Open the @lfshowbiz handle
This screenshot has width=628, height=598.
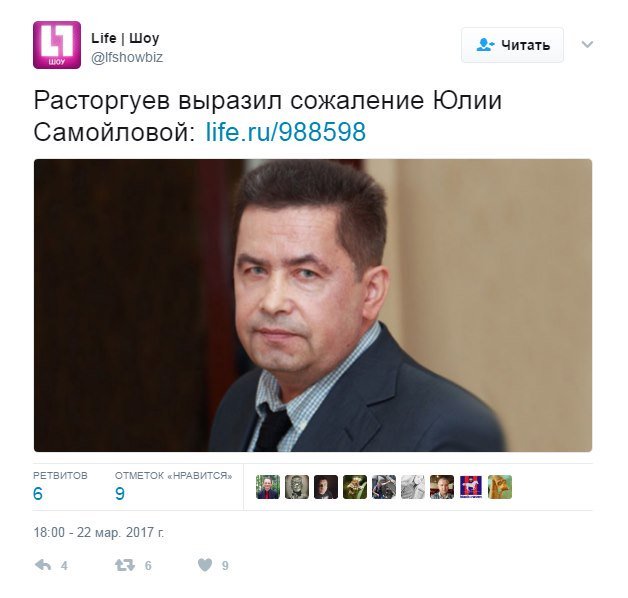[x=127, y=57]
